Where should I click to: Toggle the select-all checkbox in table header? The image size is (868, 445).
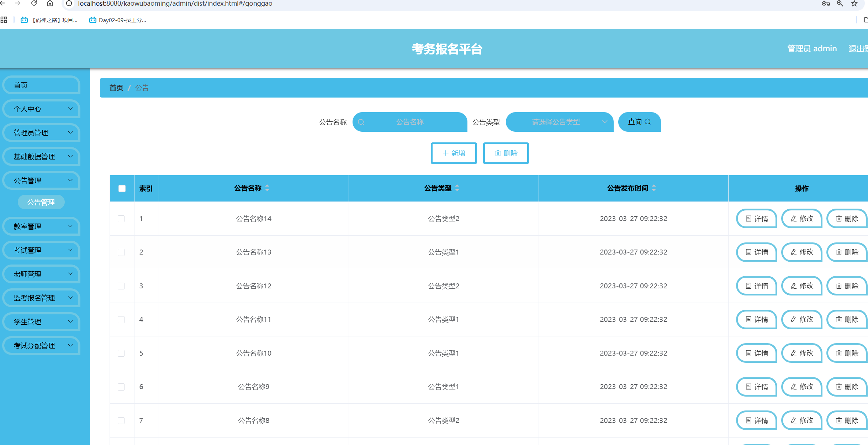point(122,188)
